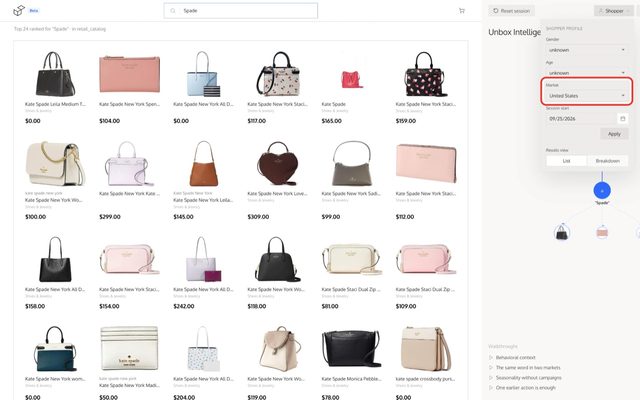Click the Unbox Intelligence heading
Viewport: 640px width, 400px height.
coord(514,32)
